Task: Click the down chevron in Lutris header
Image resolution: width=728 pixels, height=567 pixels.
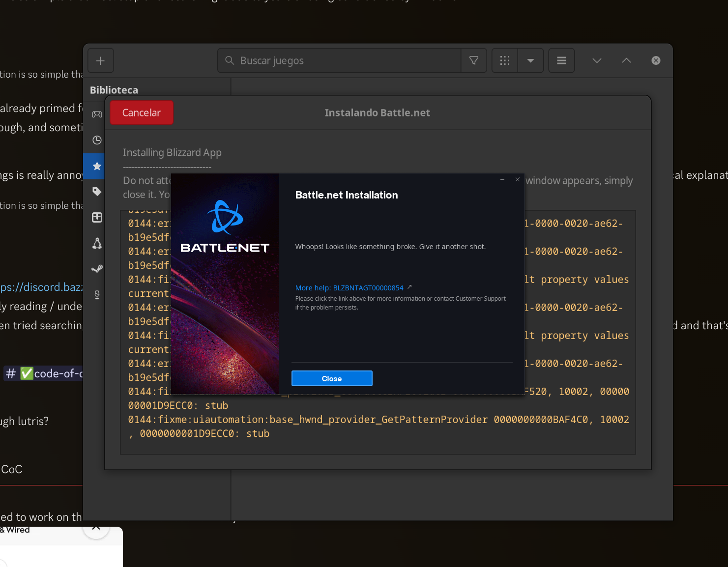Action: (x=597, y=60)
